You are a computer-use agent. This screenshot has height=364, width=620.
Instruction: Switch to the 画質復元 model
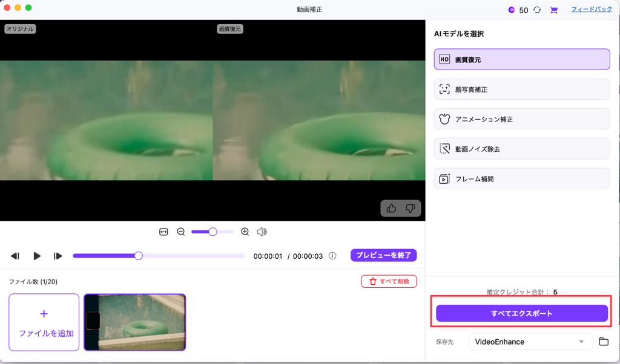tap(521, 59)
